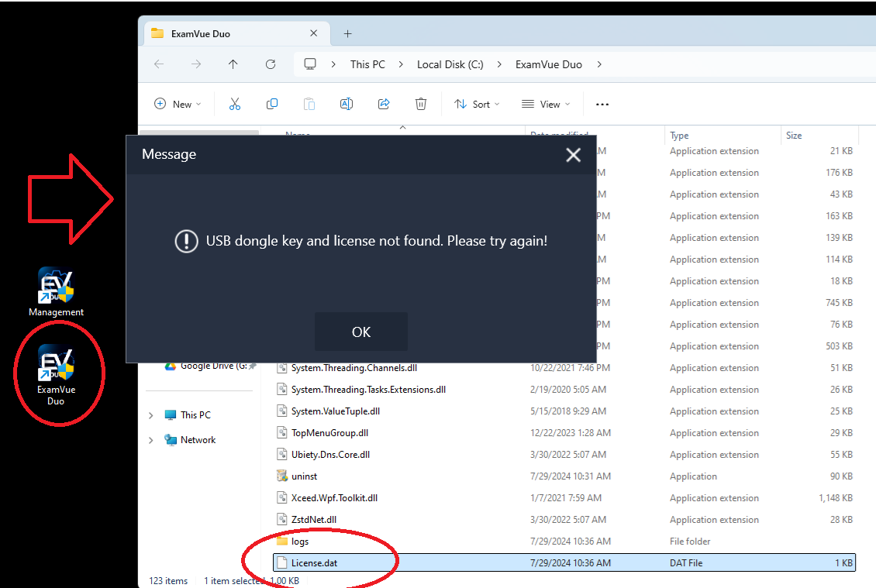Select the uninst application
Viewport: 876px width, 588px height.
(564, 476)
